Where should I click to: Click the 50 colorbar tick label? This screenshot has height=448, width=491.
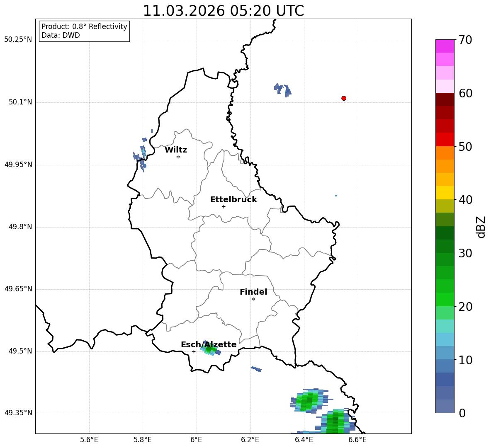coord(465,147)
